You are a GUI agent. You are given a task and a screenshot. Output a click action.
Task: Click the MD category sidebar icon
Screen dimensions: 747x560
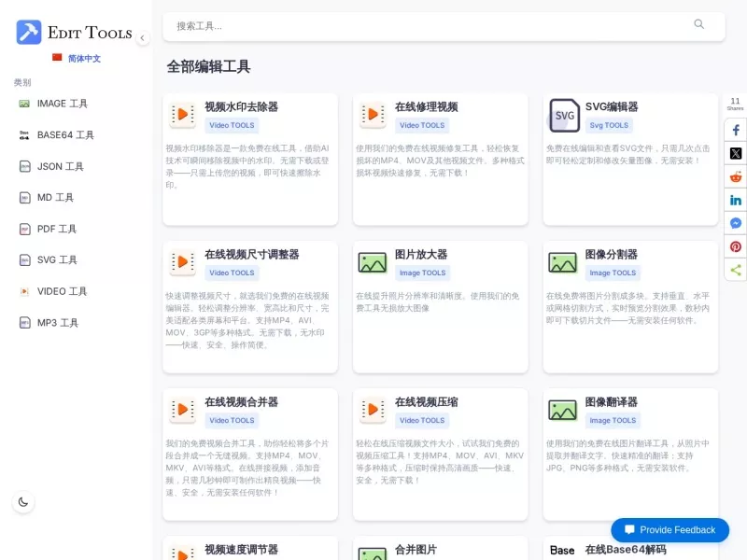point(24,198)
